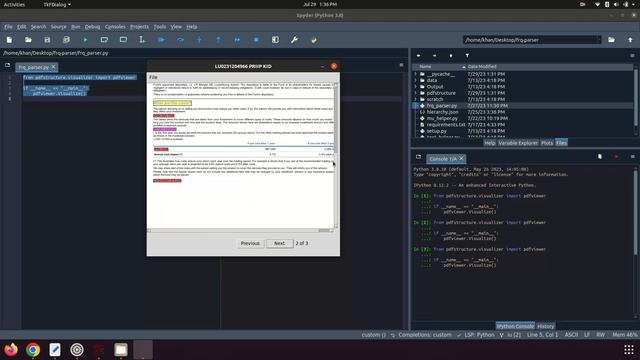Switch to the Variable Explorer tab
The image size is (640, 360).
(518, 143)
